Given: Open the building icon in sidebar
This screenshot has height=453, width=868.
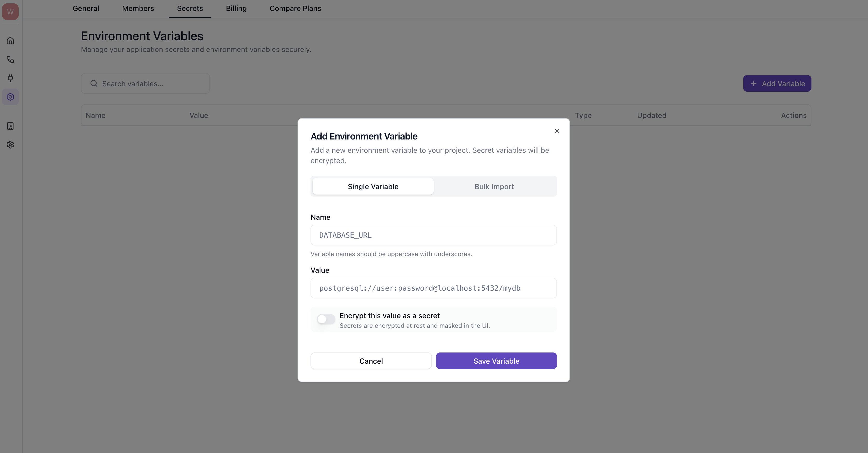Looking at the screenshot, I should click(x=10, y=126).
